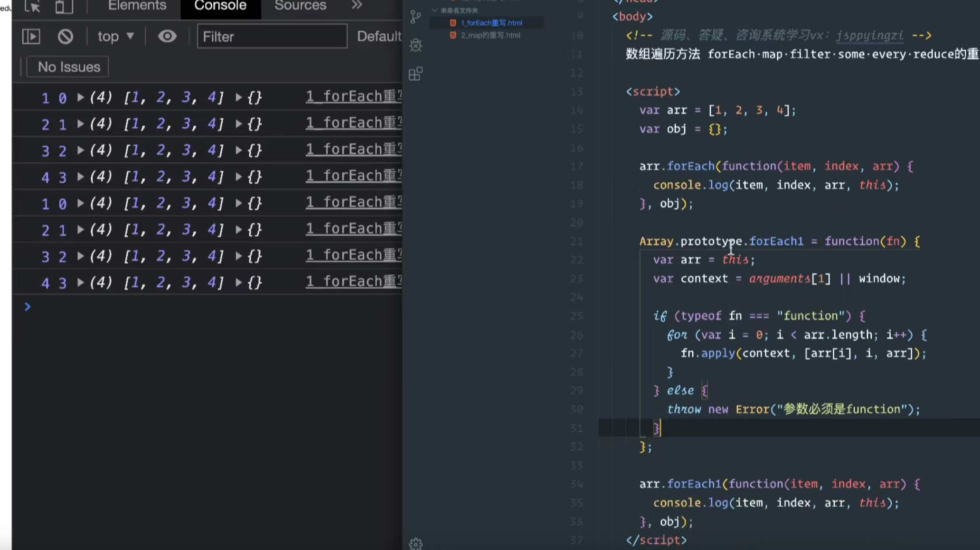Expand the array in first log row
The image size is (980, 550).
coord(81,97)
